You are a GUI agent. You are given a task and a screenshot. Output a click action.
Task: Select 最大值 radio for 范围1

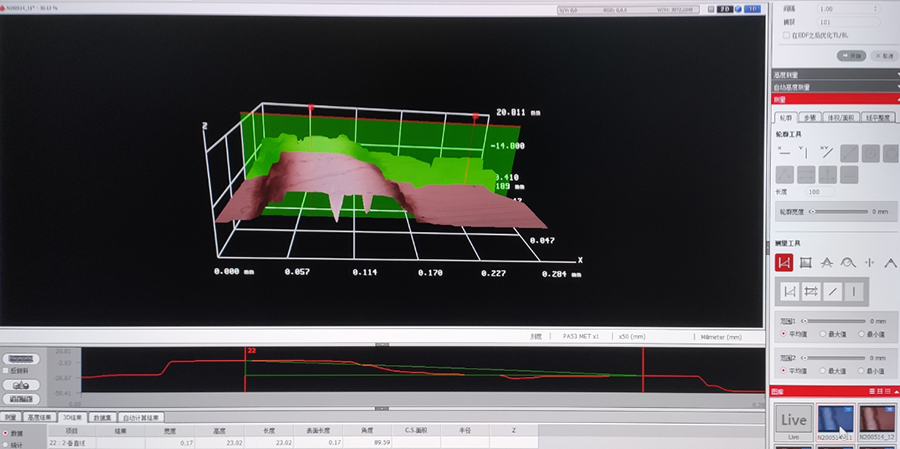[822, 333]
